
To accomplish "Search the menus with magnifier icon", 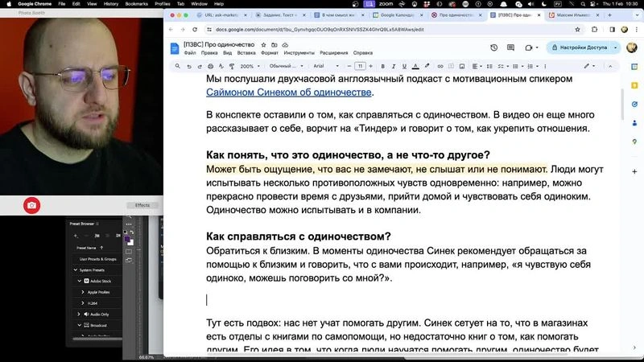I will (x=177, y=66).
